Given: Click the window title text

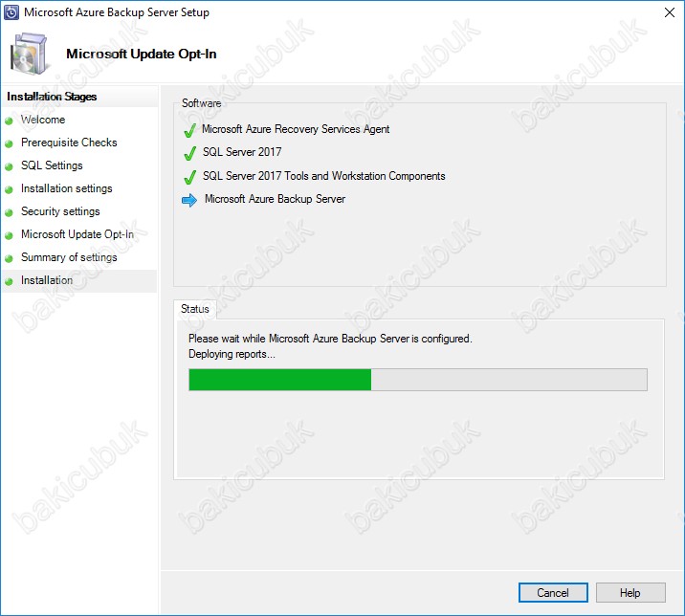Looking at the screenshot, I should click(x=117, y=12).
